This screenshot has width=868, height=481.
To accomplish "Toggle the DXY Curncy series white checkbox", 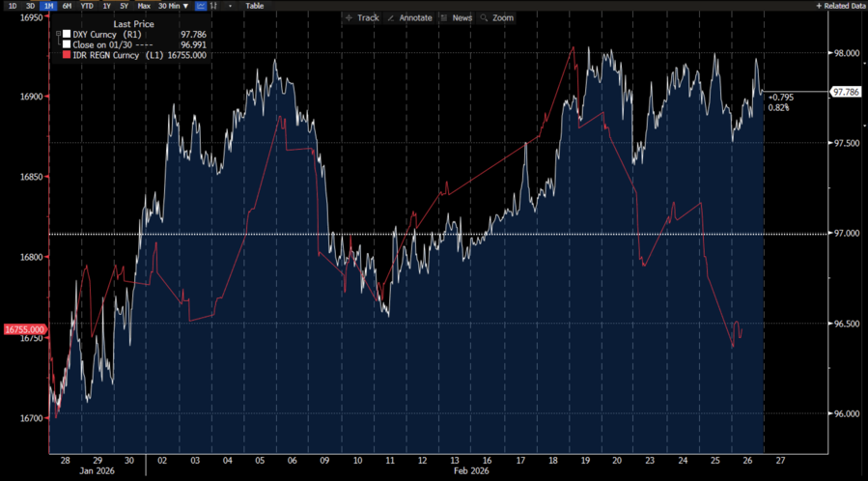I will tap(66, 34).
